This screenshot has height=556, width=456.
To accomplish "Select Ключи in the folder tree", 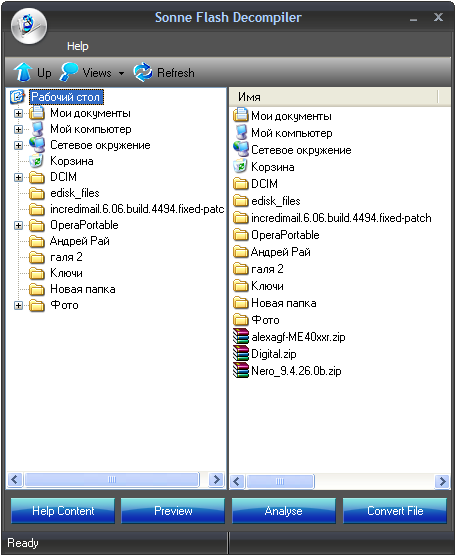I will [66, 273].
